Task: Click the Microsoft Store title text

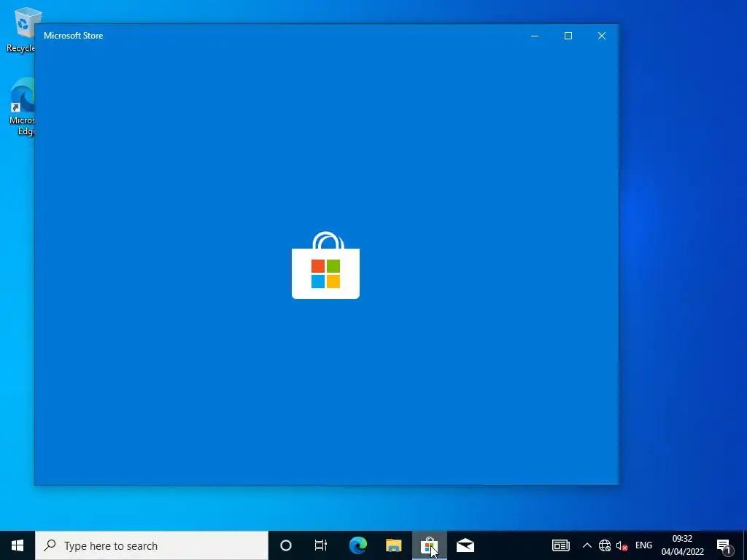Action: [x=74, y=36]
